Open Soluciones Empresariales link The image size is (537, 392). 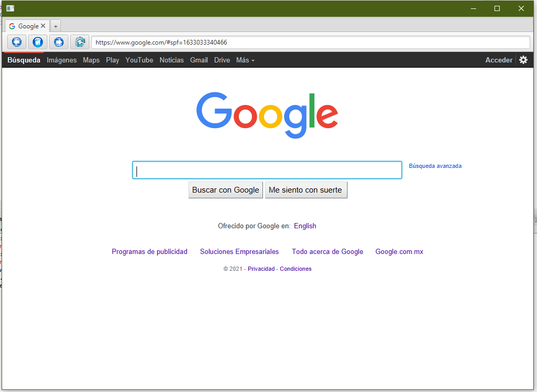tap(239, 252)
